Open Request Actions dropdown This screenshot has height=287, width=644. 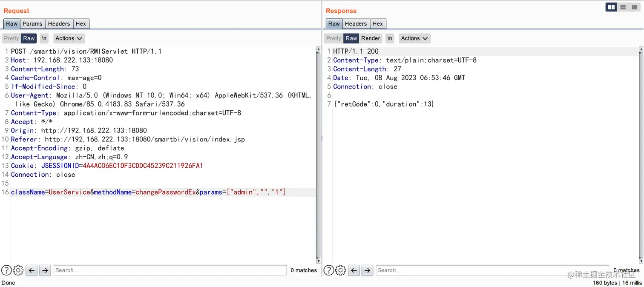[x=69, y=38]
